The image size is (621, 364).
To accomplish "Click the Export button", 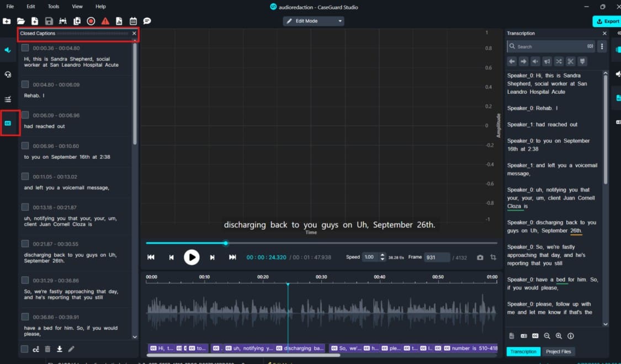I will click(607, 21).
